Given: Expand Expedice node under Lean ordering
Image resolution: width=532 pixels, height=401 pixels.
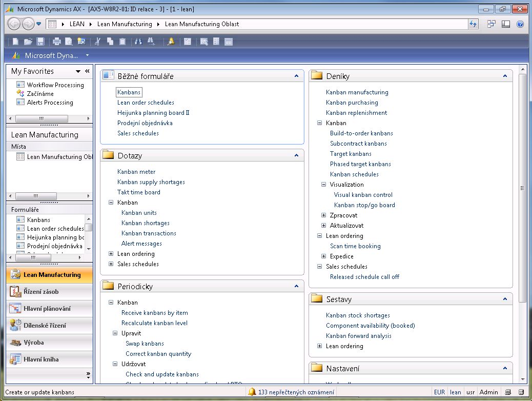Looking at the screenshot, I should click(x=324, y=256).
